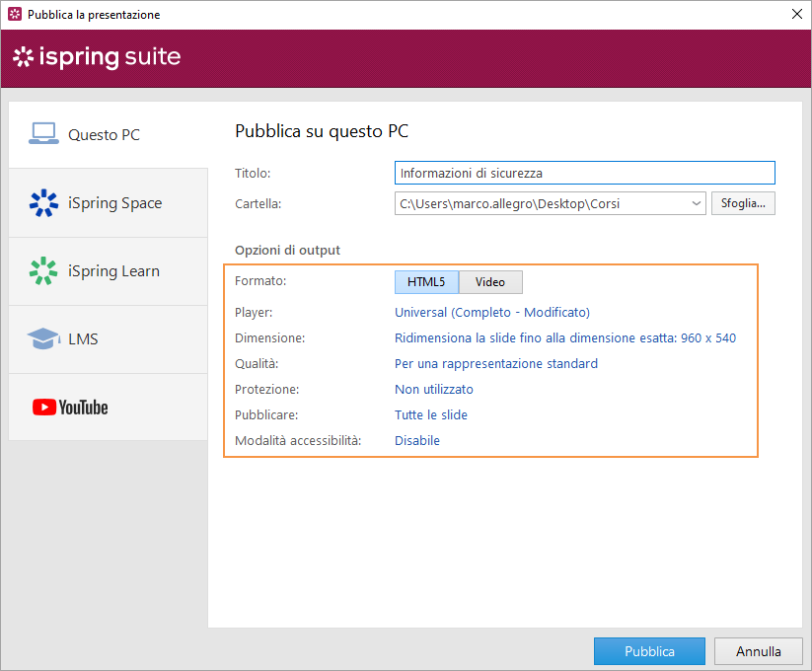This screenshot has width=812, height=671.
Task: Open the Universal player settings link
Action: click(x=491, y=312)
